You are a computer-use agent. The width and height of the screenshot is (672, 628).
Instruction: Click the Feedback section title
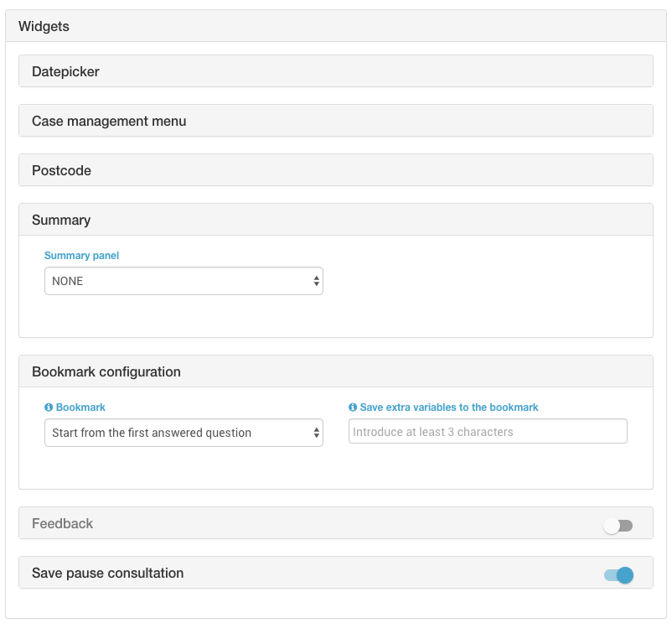point(63,523)
